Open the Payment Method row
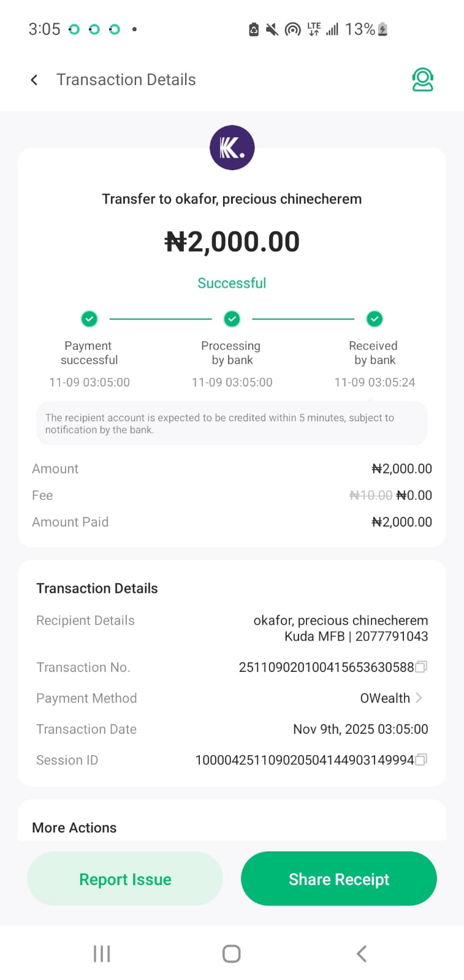Image resolution: width=464 pixels, height=980 pixels. click(x=232, y=698)
